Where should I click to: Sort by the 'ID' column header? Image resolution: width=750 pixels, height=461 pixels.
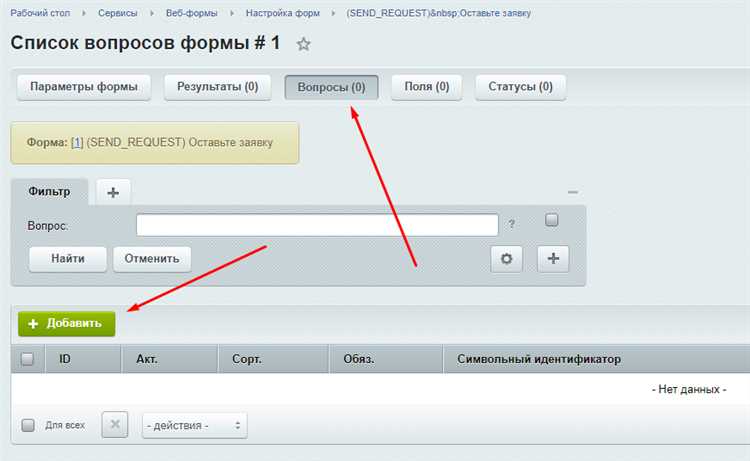pos(83,359)
